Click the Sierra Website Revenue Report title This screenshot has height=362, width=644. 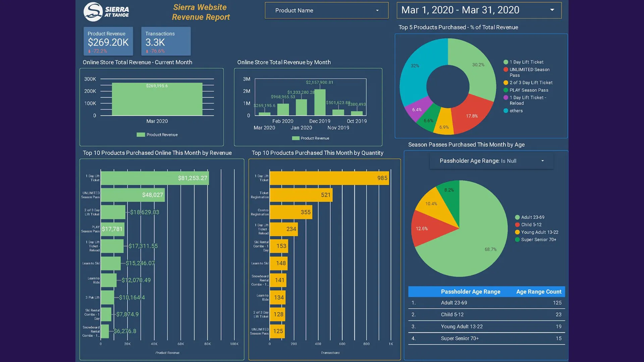coord(201,12)
